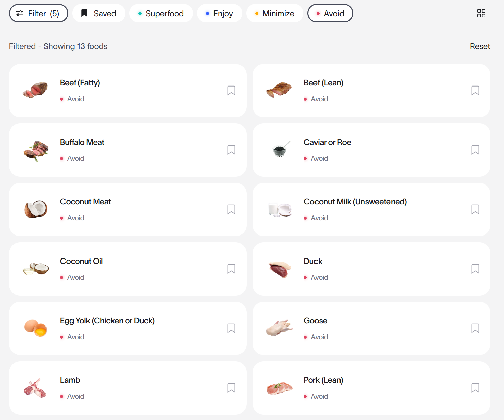Show only Saved foods

[x=99, y=13]
